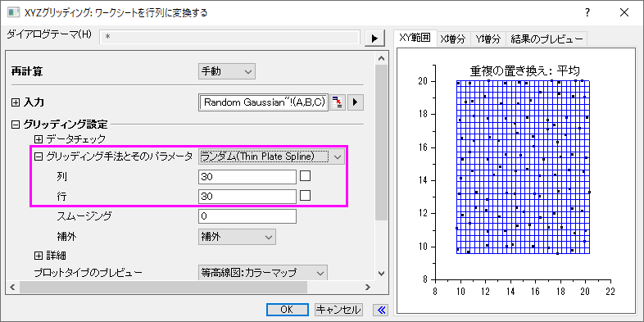Switch to the 結果のプレビュー tab
The image size is (644, 322).
[x=546, y=39]
